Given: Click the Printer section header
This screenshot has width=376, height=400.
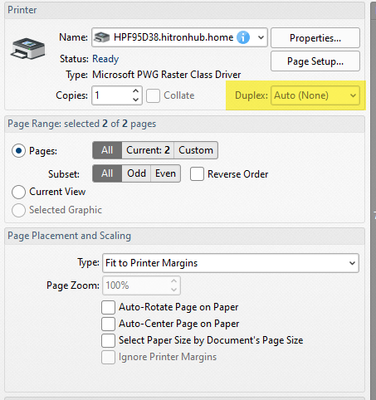Looking at the screenshot, I should [184, 10].
